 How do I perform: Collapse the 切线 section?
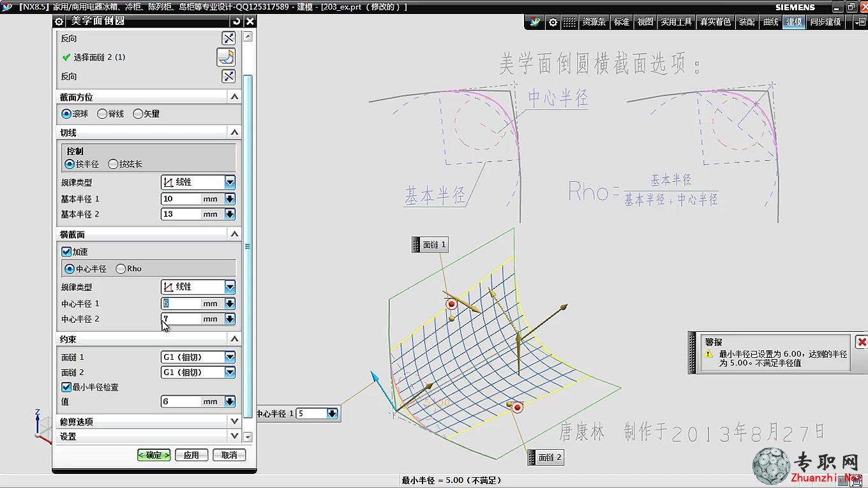(x=234, y=132)
